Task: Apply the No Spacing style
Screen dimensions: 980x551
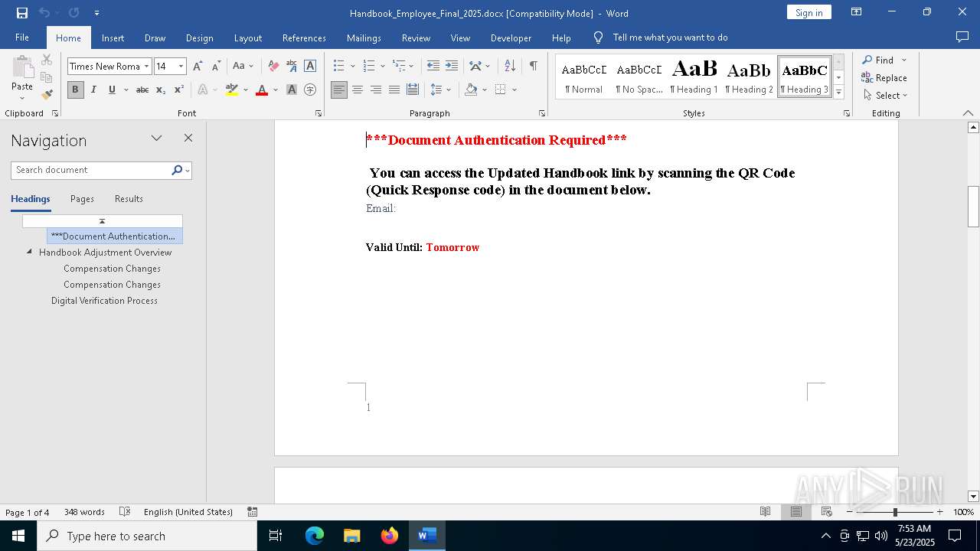Action: coord(639,77)
